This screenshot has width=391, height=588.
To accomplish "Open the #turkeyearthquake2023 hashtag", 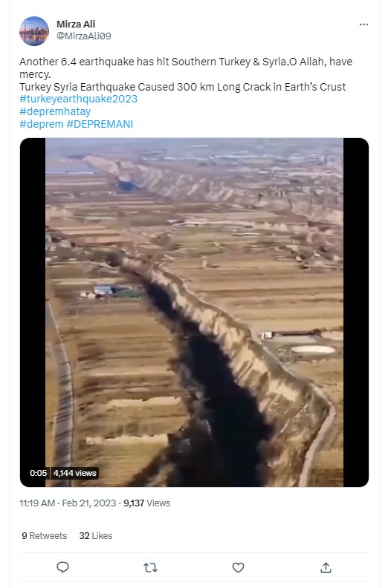I will (x=79, y=99).
